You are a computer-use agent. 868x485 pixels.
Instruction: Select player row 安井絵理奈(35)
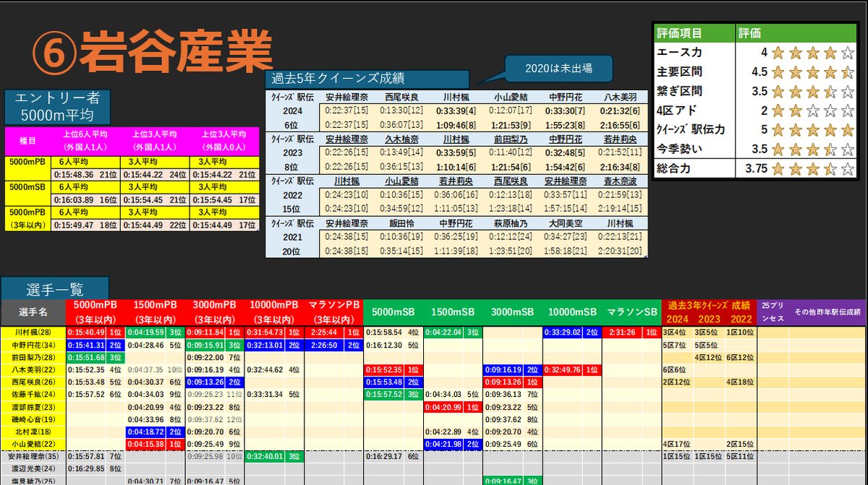coord(33,457)
